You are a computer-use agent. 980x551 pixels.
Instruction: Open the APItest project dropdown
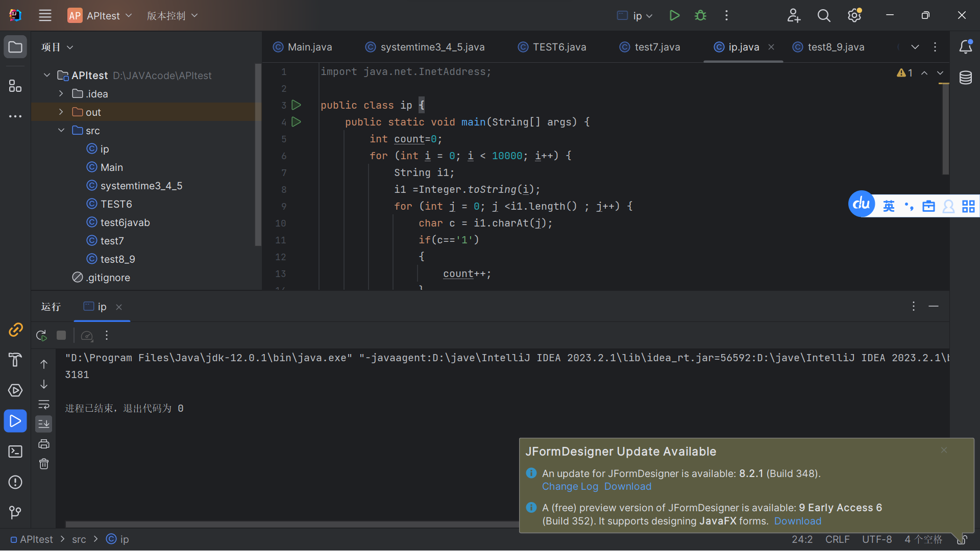coord(100,16)
